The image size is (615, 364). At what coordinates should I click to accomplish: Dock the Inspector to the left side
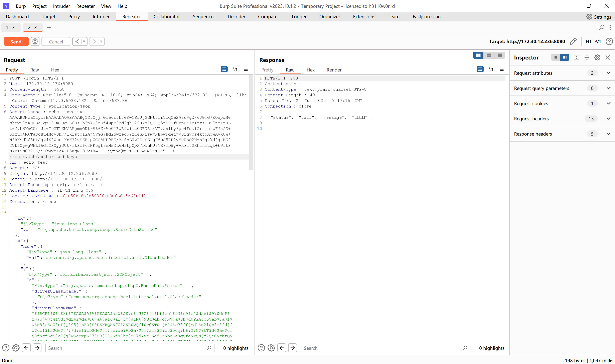click(x=555, y=57)
